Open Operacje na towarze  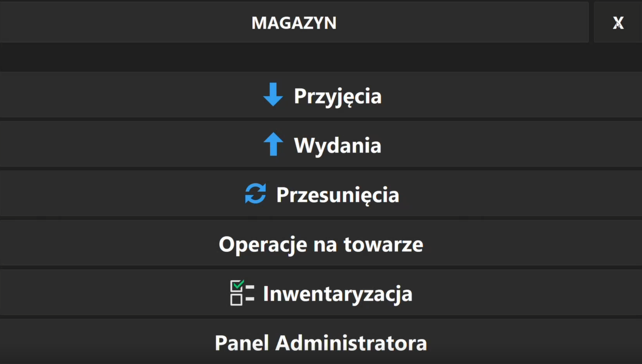321,244
